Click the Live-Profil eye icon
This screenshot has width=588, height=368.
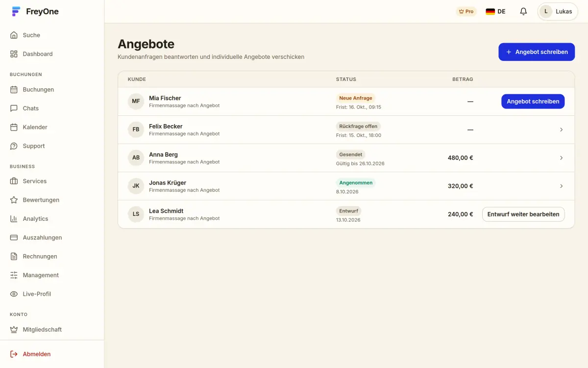[14, 294]
